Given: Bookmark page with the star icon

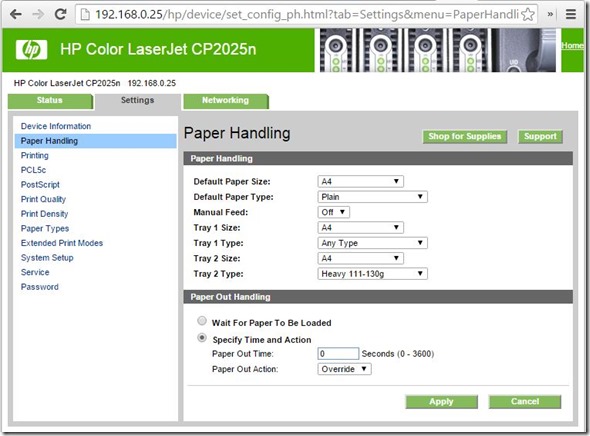Looking at the screenshot, I should (x=528, y=15).
